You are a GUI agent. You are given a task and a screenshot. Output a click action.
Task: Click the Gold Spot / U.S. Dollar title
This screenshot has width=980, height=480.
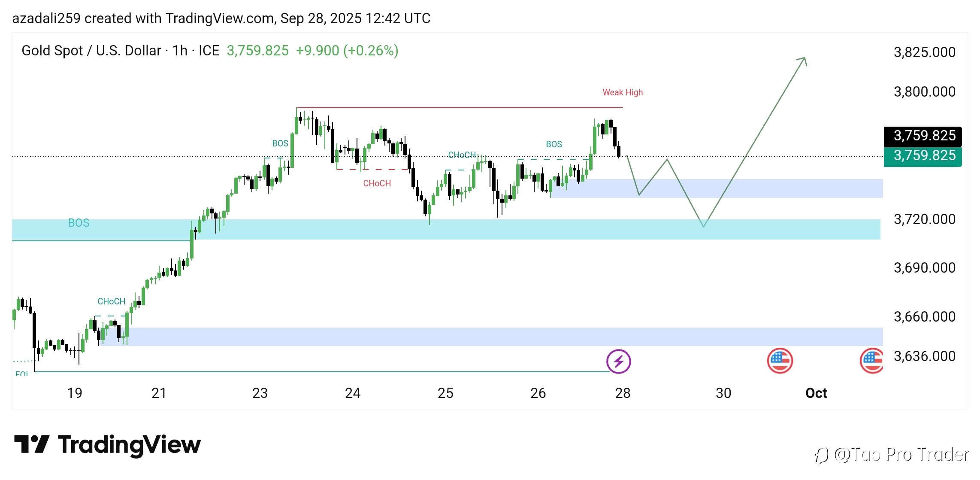[x=91, y=51]
